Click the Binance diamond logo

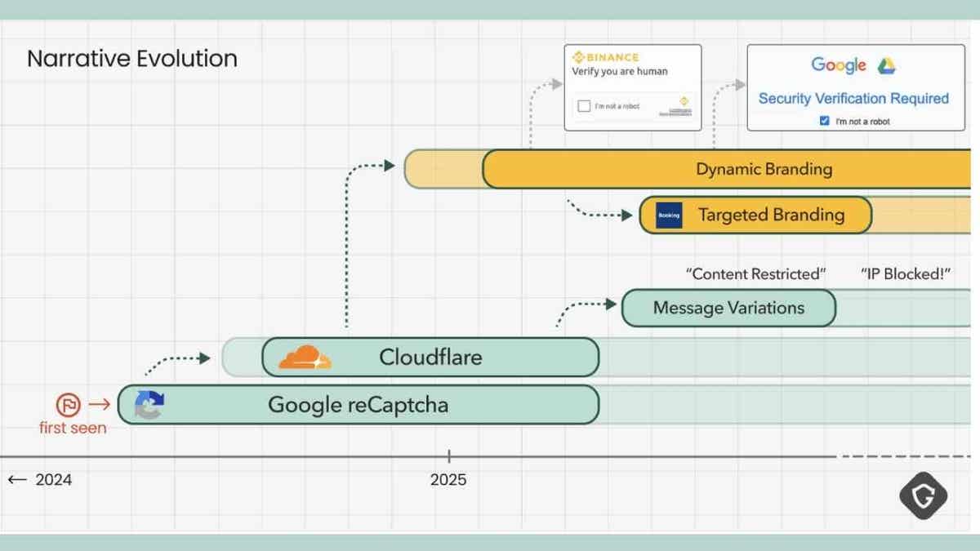pyautogui.click(x=580, y=57)
